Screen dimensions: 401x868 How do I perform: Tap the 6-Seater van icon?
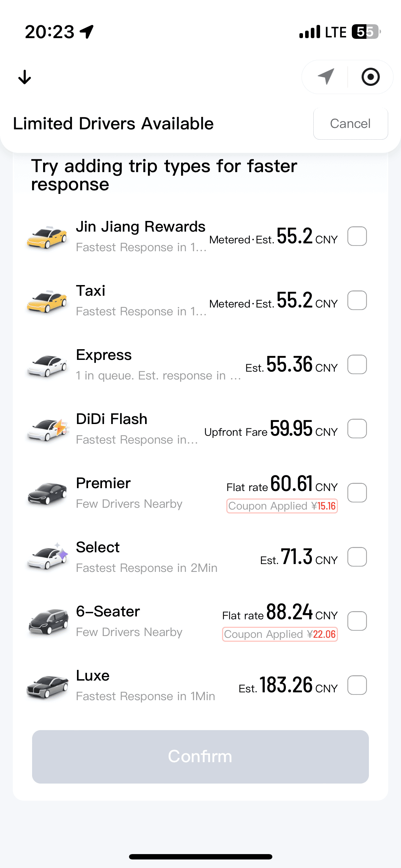click(x=48, y=621)
